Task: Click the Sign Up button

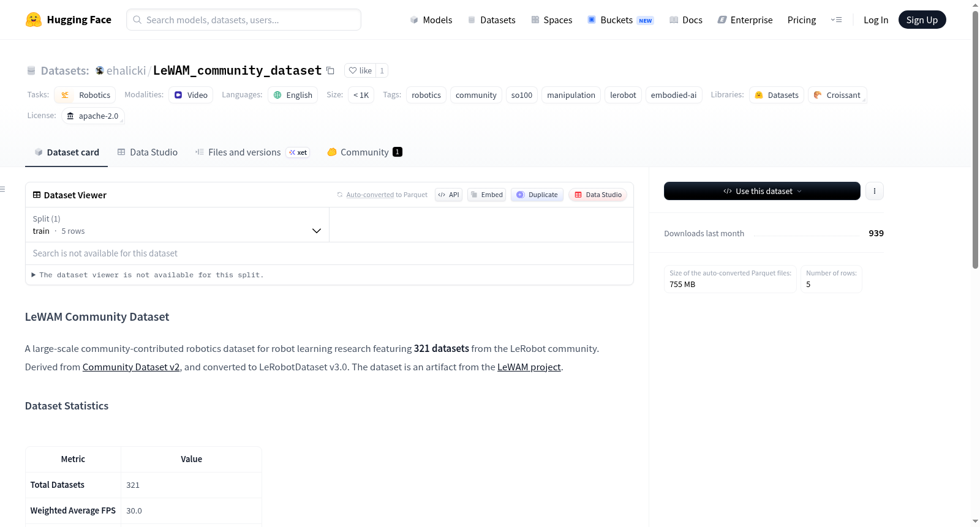Action: 922,20
